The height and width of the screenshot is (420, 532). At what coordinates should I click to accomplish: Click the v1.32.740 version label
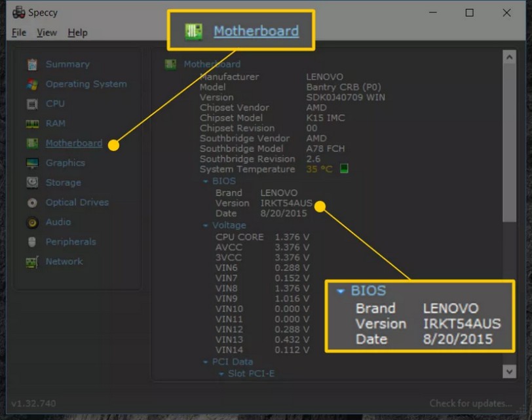point(33,404)
